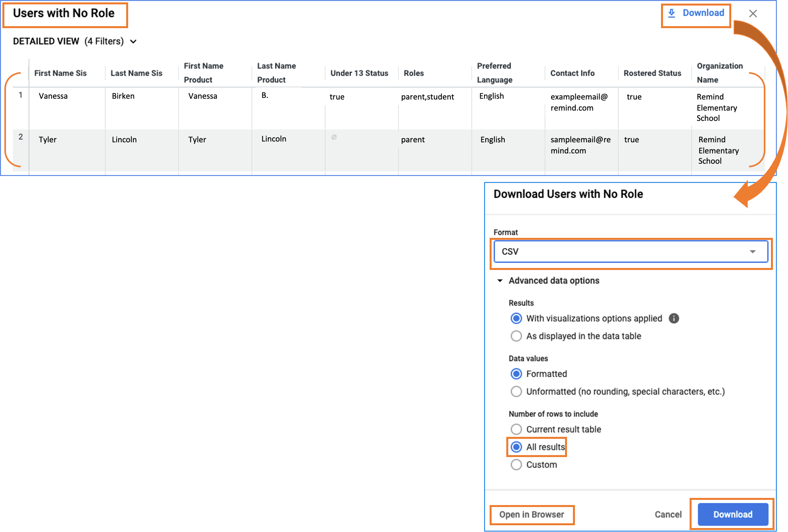
Task: Sort by Organization Name column
Action: (720, 73)
